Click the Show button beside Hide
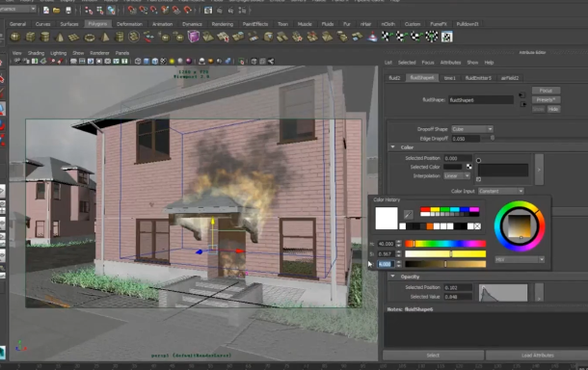 pyautogui.click(x=538, y=109)
